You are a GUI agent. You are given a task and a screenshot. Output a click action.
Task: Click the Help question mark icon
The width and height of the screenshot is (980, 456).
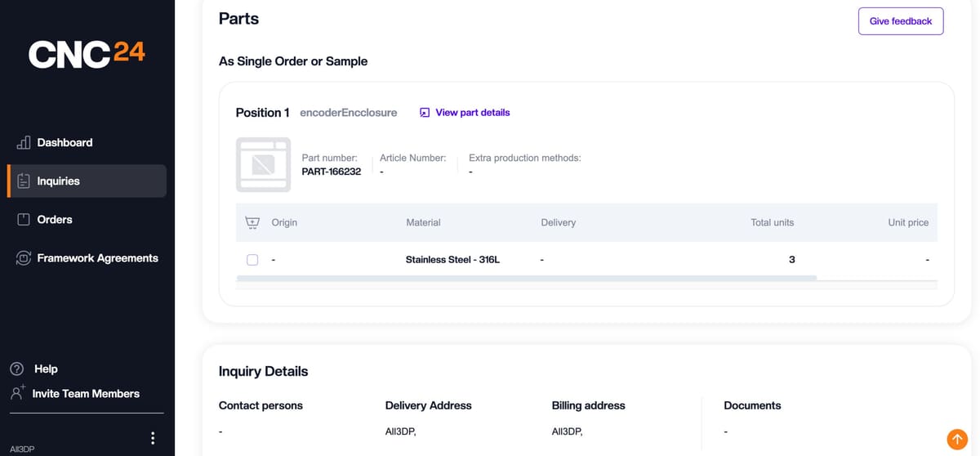pos(16,369)
